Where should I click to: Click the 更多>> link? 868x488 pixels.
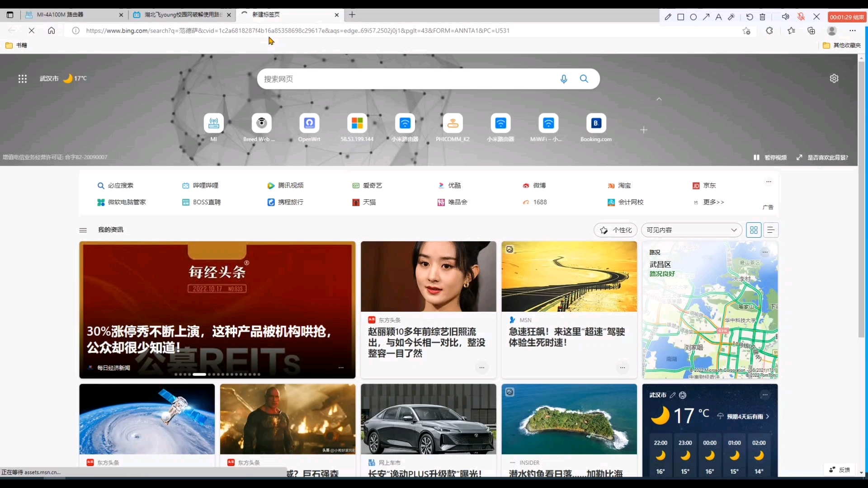[x=713, y=202]
